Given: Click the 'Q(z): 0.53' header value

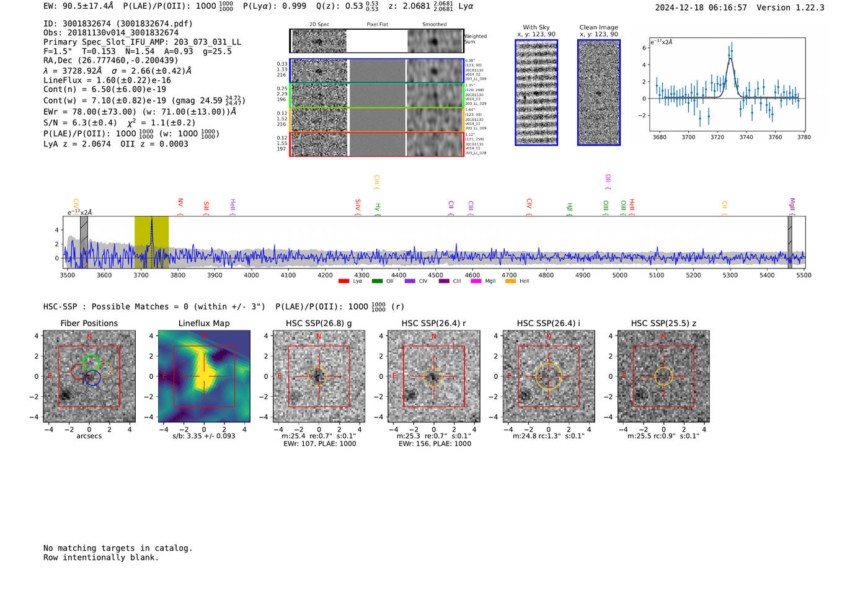Looking at the screenshot, I should (340, 6).
